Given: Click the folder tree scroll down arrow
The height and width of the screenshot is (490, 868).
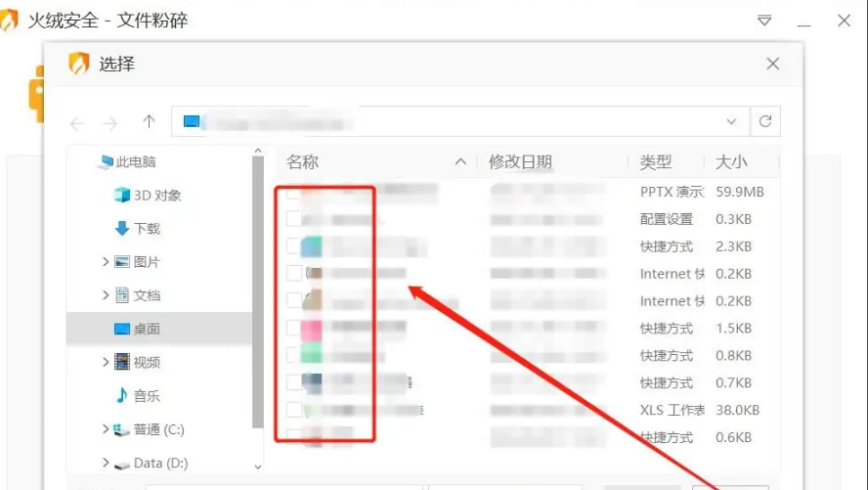Looking at the screenshot, I should click(258, 467).
